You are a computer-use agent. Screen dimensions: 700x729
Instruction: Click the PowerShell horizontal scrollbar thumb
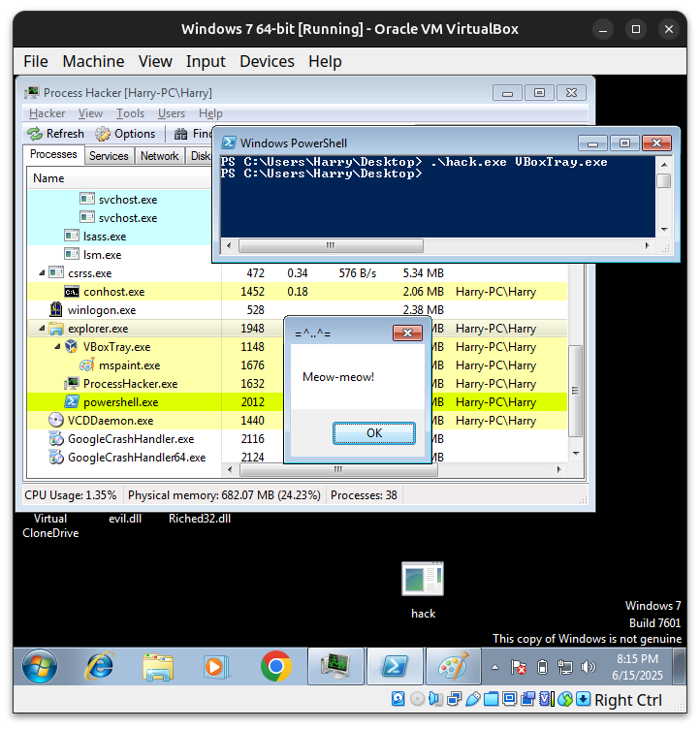(331, 245)
